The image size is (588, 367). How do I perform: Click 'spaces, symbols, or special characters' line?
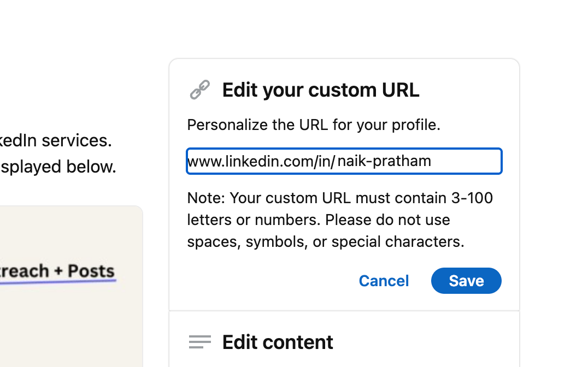326,241
